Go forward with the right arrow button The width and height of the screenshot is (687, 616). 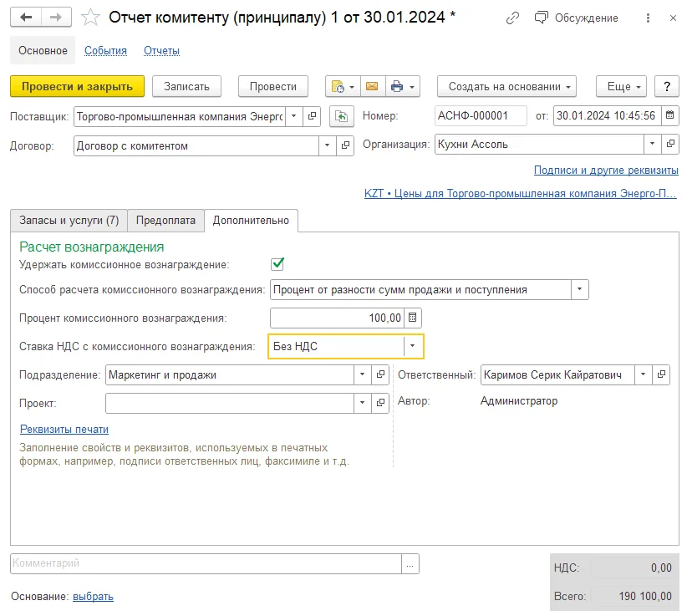pyautogui.click(x=56, y=18)
